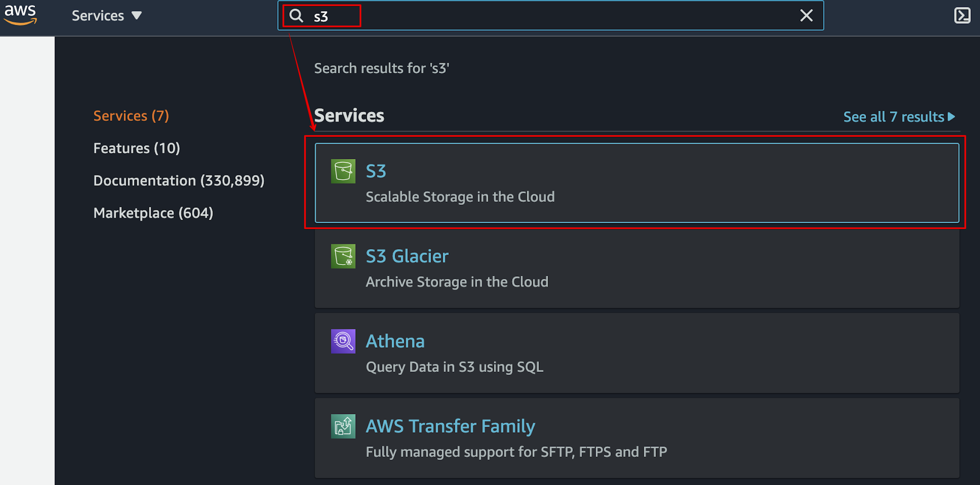Filter results by Marketplace (604)
Image resolution: width=980 pixels, height=485 pixels.
click(x=153, y=213)
